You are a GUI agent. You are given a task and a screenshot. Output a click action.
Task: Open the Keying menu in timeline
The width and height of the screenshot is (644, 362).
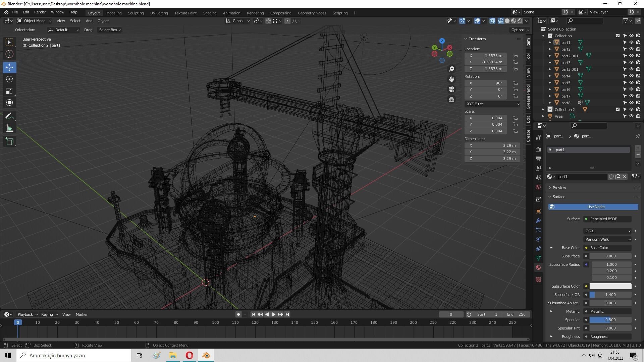pyautogui.click(x=49, y=314)
